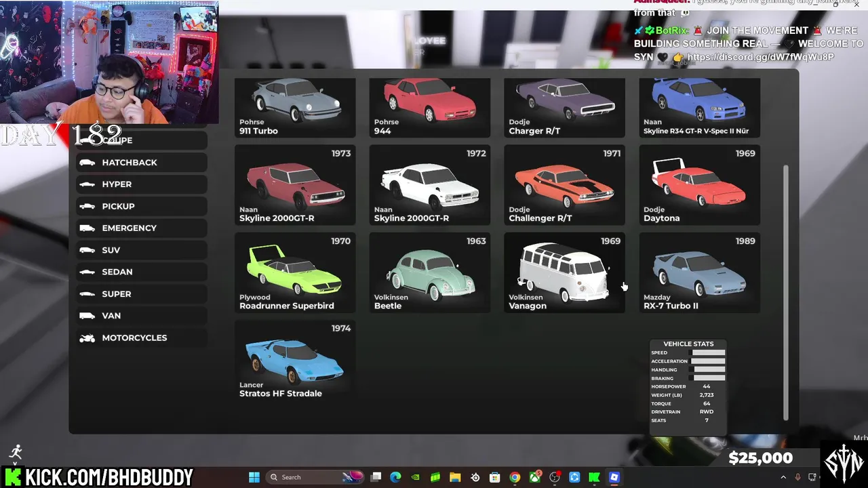Image resolution: width=868 pixels, height=488 pixels.
Task: Open the Super vehicle category
Action: (x=142, y=294)
